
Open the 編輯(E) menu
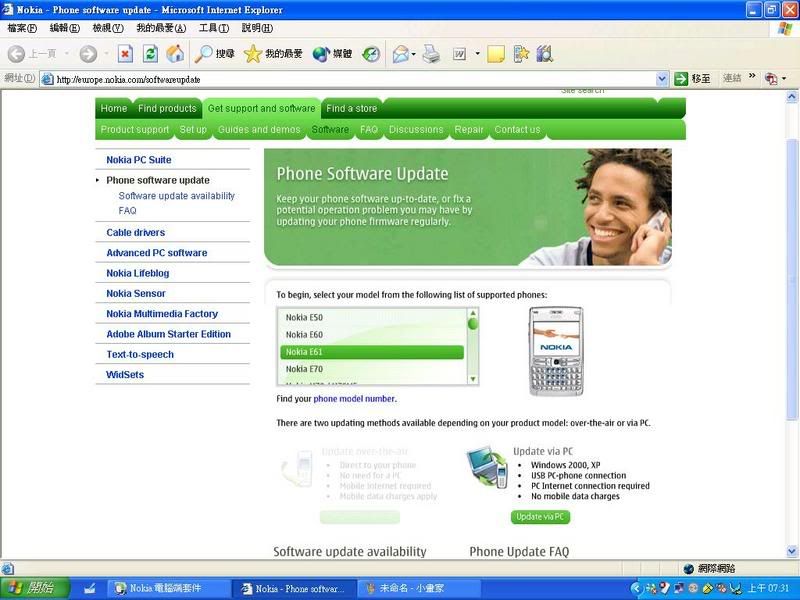click(65, 28)
